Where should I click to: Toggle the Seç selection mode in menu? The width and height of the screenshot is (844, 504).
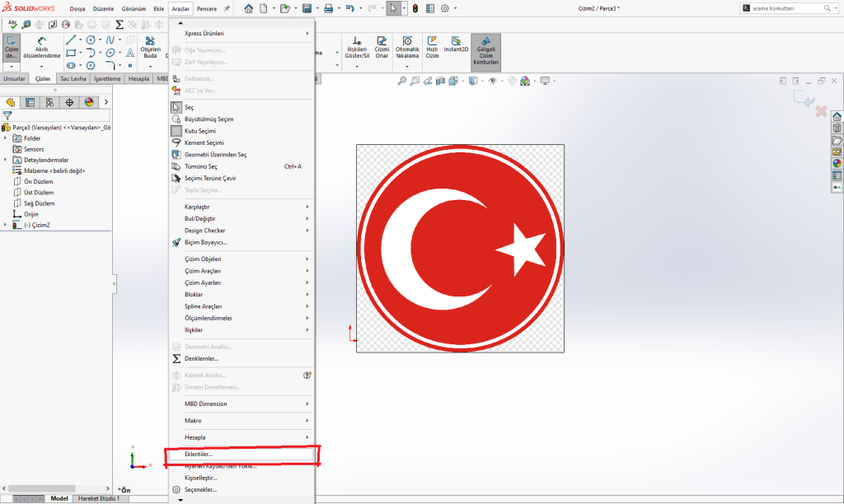[189, 107]
